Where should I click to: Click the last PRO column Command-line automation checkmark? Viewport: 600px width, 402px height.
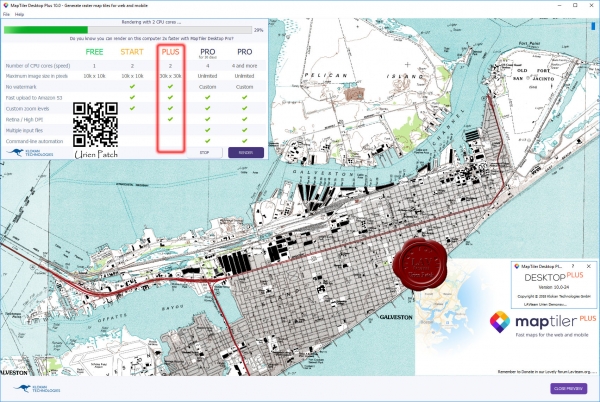click(245, 141)
